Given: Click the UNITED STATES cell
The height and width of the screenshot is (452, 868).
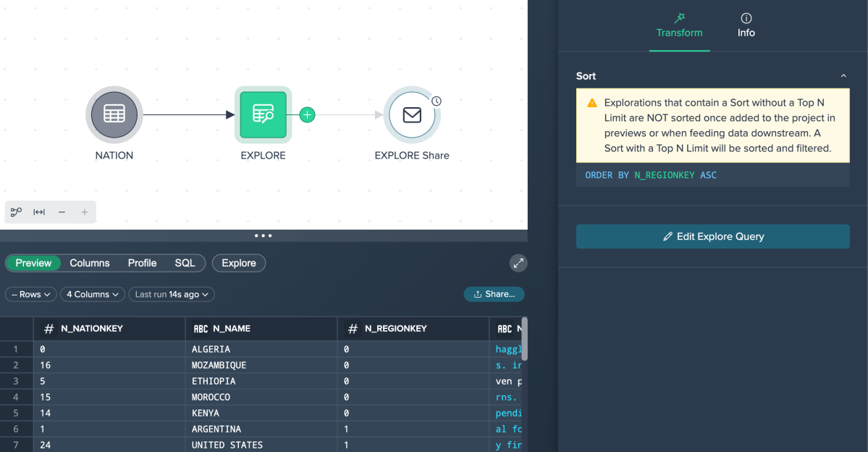Looking at the screenshot, I should click(x=261, y=445).
